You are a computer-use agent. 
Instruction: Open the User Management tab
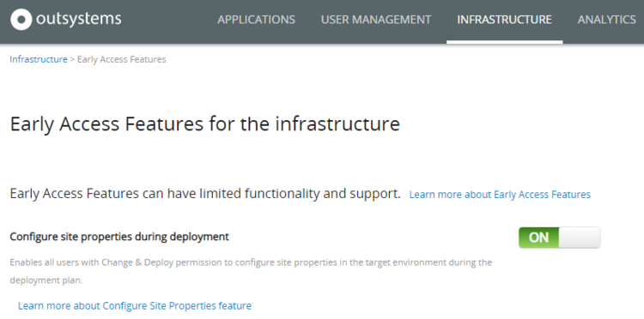[x=376, y=20]
